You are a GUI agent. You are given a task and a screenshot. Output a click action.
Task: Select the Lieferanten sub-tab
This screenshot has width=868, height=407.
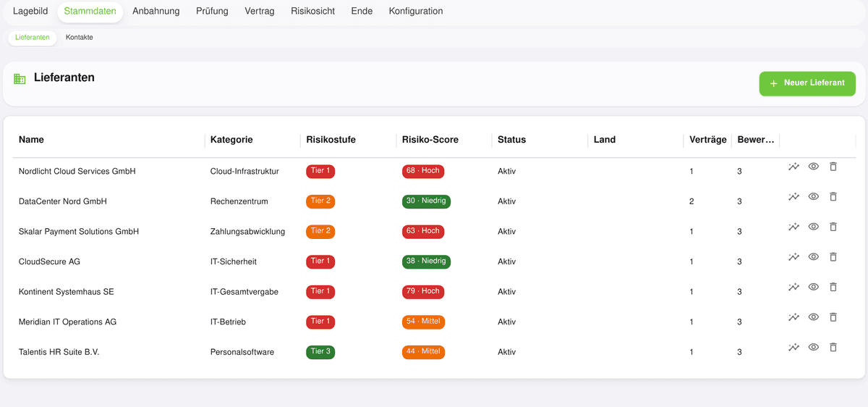click(x=33, y=37)
